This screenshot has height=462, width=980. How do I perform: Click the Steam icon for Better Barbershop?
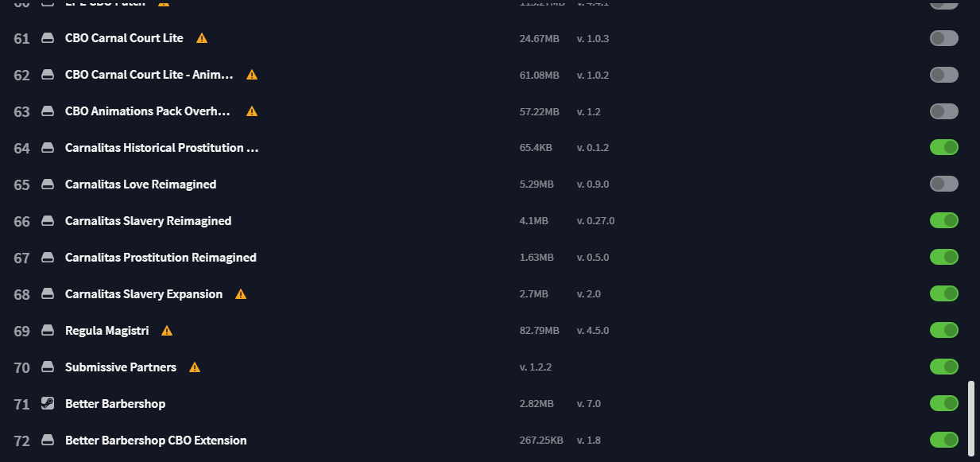click(48, 404)
